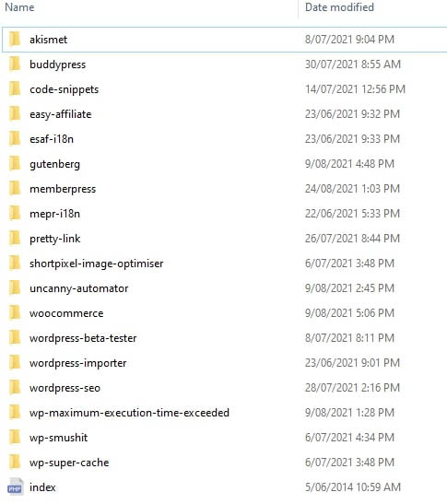Screen dimensions: 447x504
Task: Sort files by Date modified column
Action: [339, 7]
